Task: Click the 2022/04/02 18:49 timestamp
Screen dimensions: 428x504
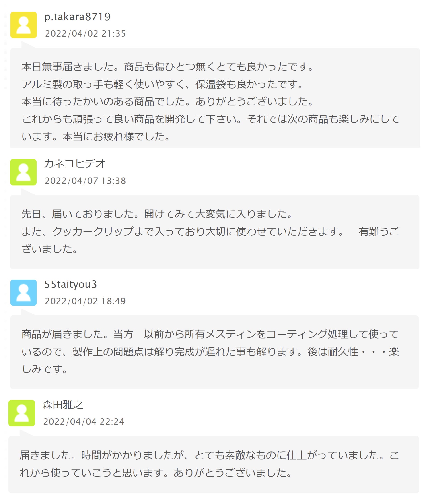Action: coord(85,301)
